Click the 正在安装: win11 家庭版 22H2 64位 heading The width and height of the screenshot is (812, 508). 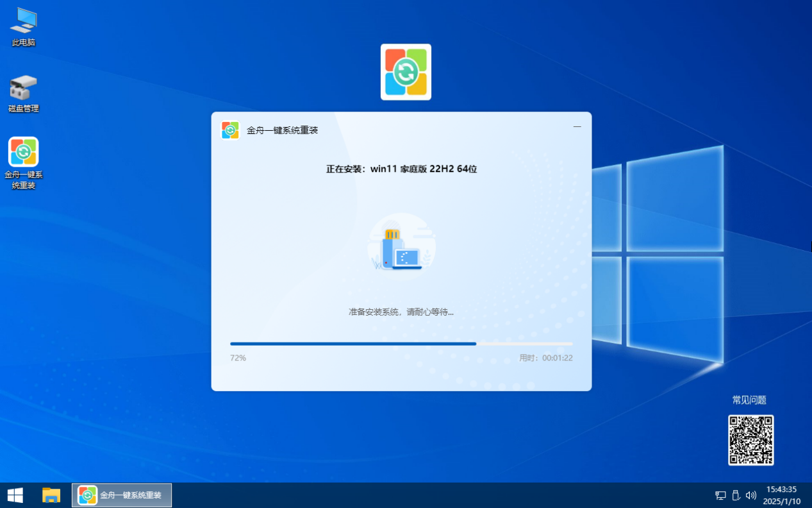[401, 169]
